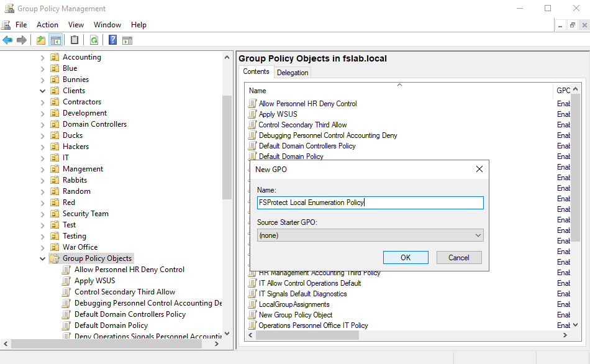Screen dimensions: 590x364
Task: Cancel the New GPO dialog
Action: 459,258
